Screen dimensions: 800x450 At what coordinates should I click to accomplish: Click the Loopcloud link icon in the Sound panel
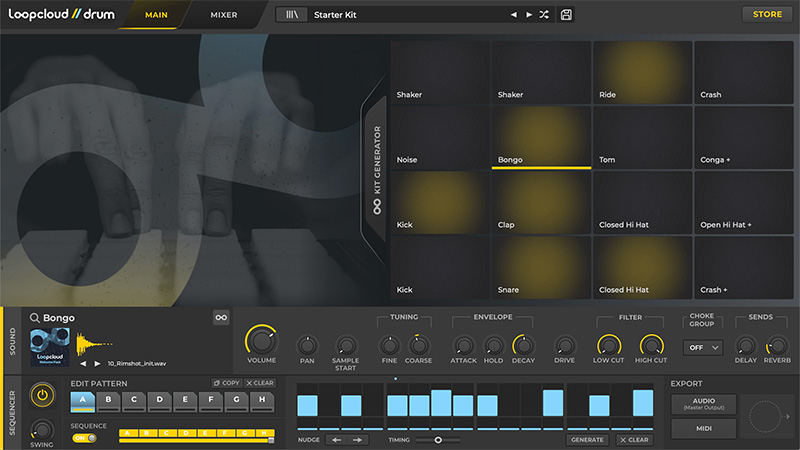(x=221, y=318)
